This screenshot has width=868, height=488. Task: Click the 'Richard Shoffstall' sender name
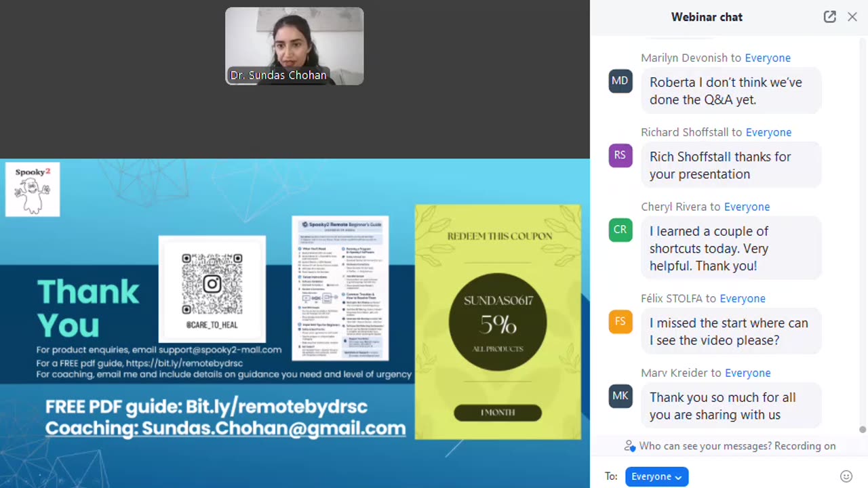(x=685, y=132)
